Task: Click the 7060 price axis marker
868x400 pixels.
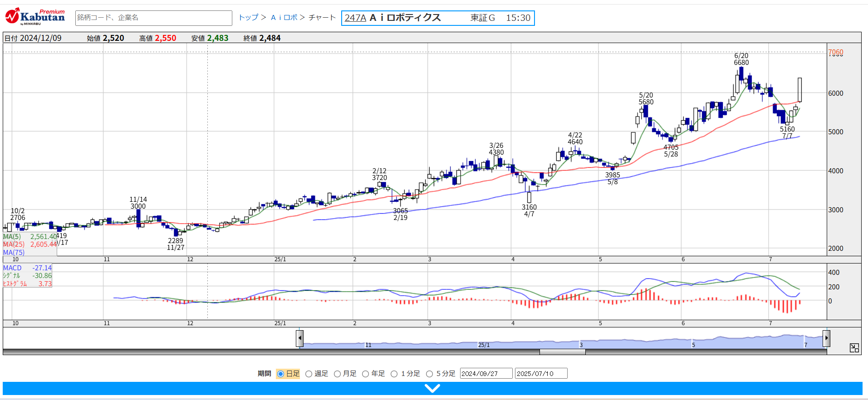Action: pyautogui.click(x=836, y=53)
